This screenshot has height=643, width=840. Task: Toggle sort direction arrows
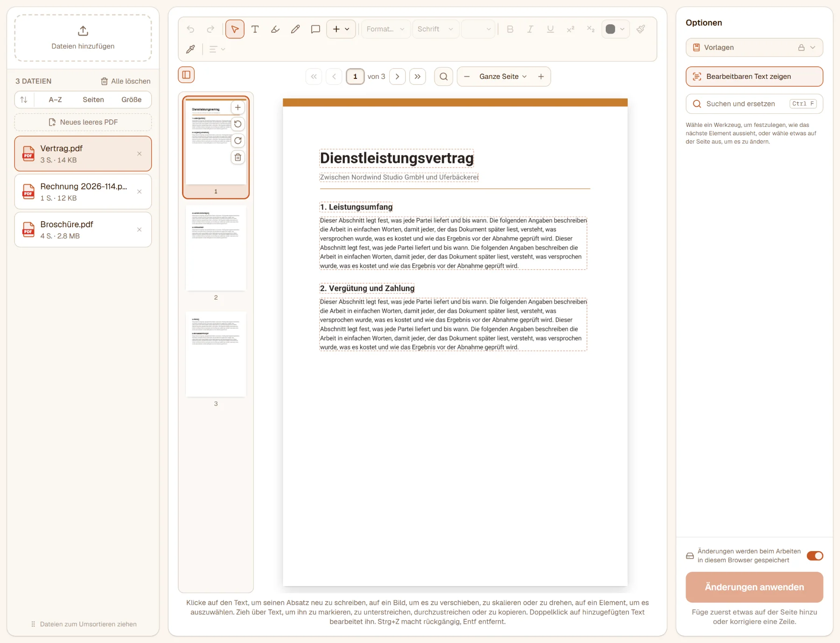click(x=24, y=99)
